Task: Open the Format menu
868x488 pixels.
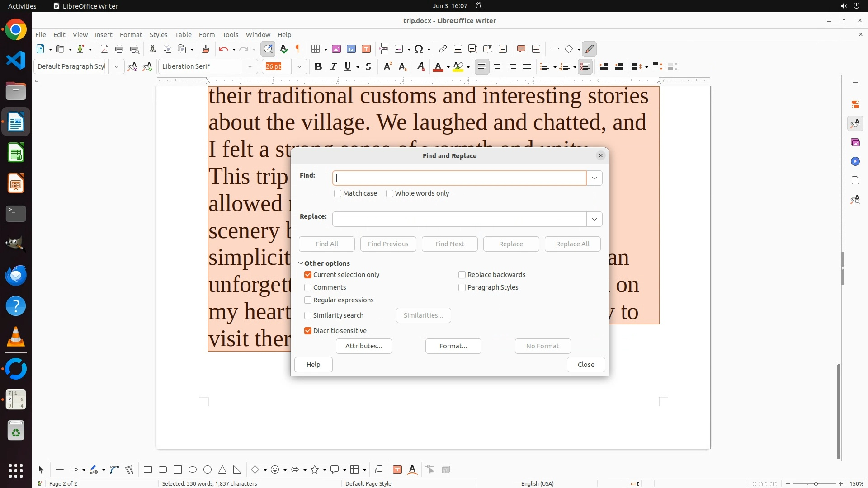Action: click(131, 34)
